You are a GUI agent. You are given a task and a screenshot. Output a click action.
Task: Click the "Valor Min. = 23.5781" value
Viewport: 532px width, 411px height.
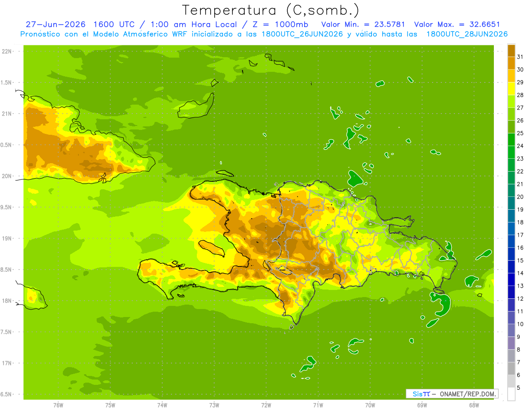[x=363, y=24]
